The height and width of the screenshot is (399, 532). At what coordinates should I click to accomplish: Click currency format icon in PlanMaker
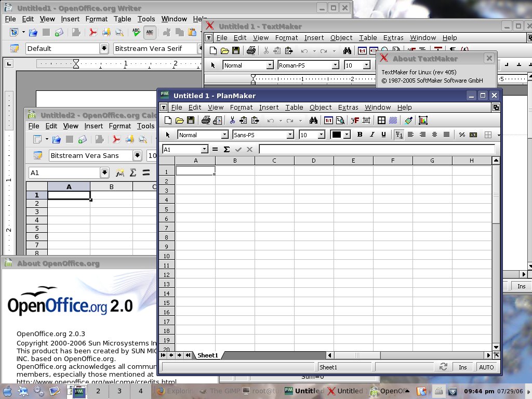pos(473,135)
